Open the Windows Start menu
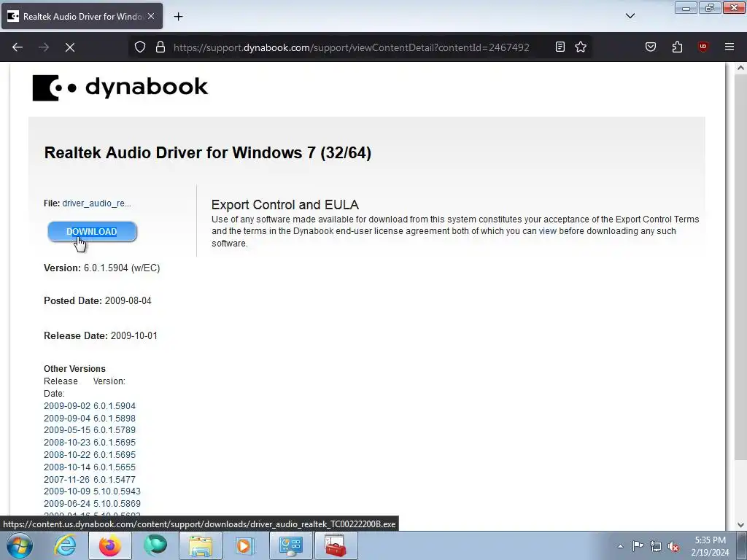Viewport: 747px width, 560px height. [20, 545]
